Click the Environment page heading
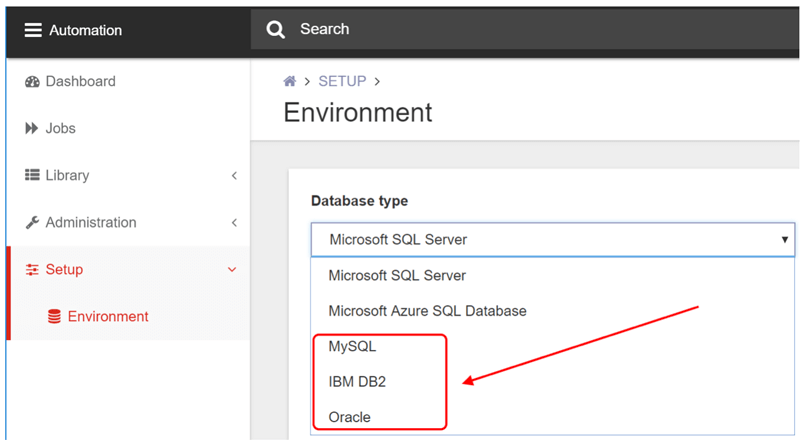Image resolution: width=800 pixels, height=441 pixels. click(x=358, y=112)
